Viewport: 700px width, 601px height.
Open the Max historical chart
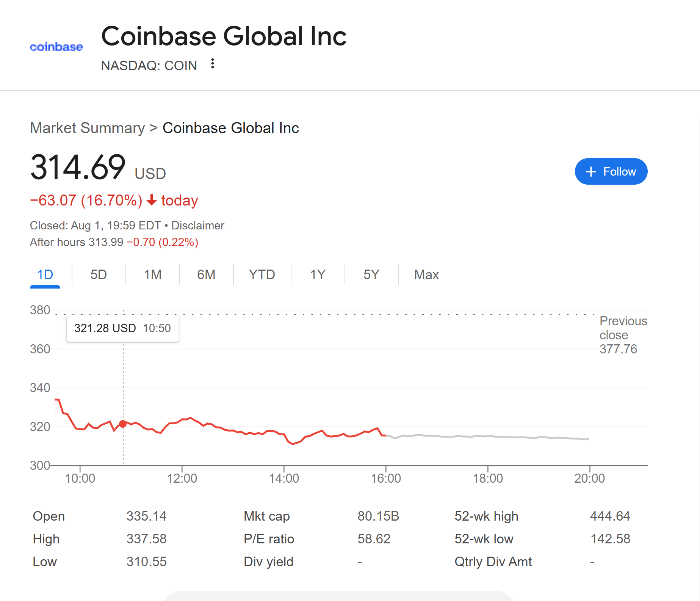(x=426, y=275)
